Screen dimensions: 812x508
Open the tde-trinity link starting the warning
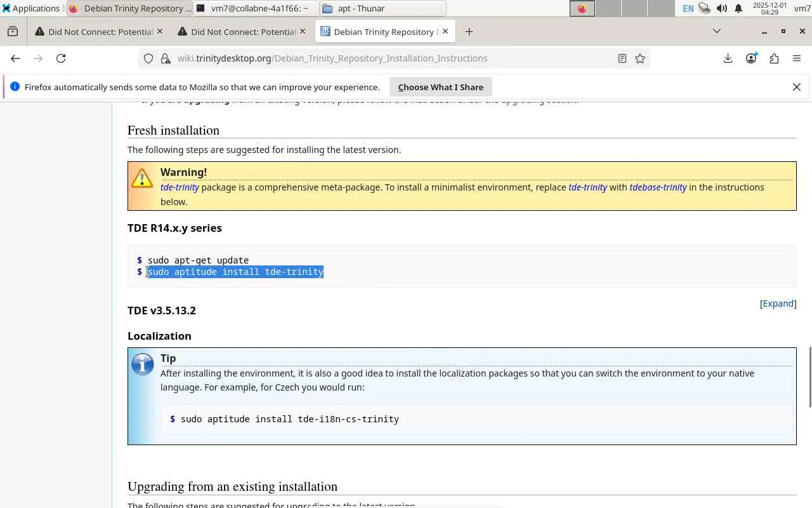pyautogui.click(x=180, y=187)
